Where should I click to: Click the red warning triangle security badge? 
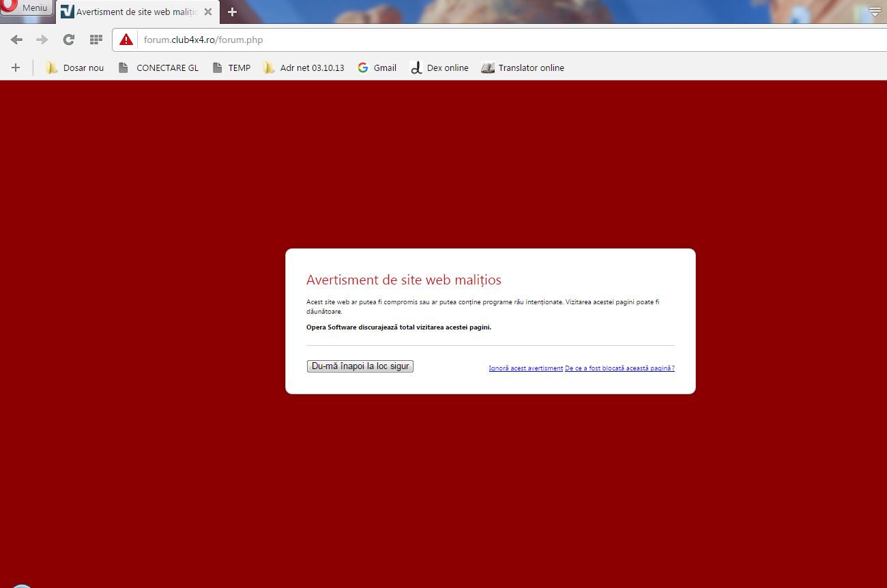[x=126, y=40]
